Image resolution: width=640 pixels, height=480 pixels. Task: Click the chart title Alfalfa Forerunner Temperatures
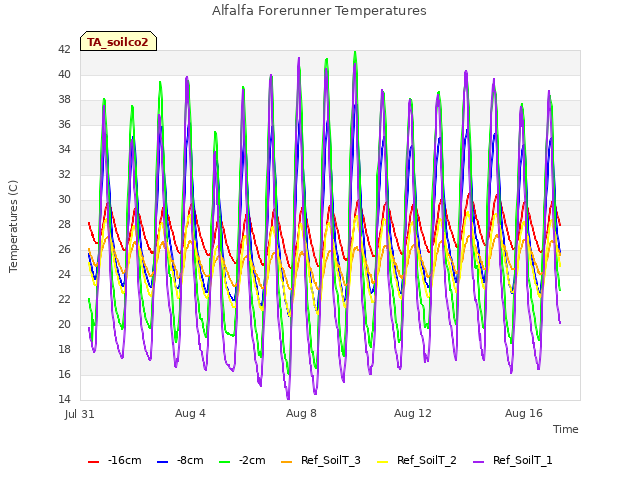(319, 11)
